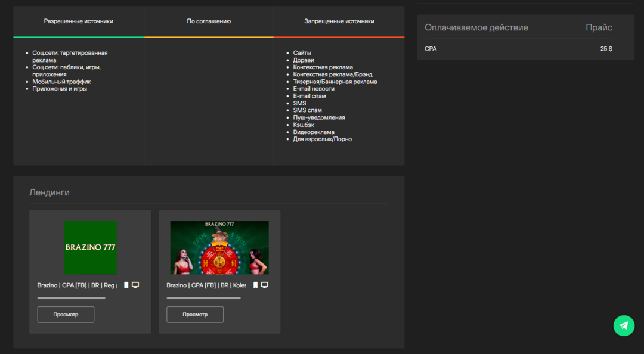Viewport: 644px width, 354px height.
Task: Open the Telegram chat floating button
Action: click(x=624, y=325)
